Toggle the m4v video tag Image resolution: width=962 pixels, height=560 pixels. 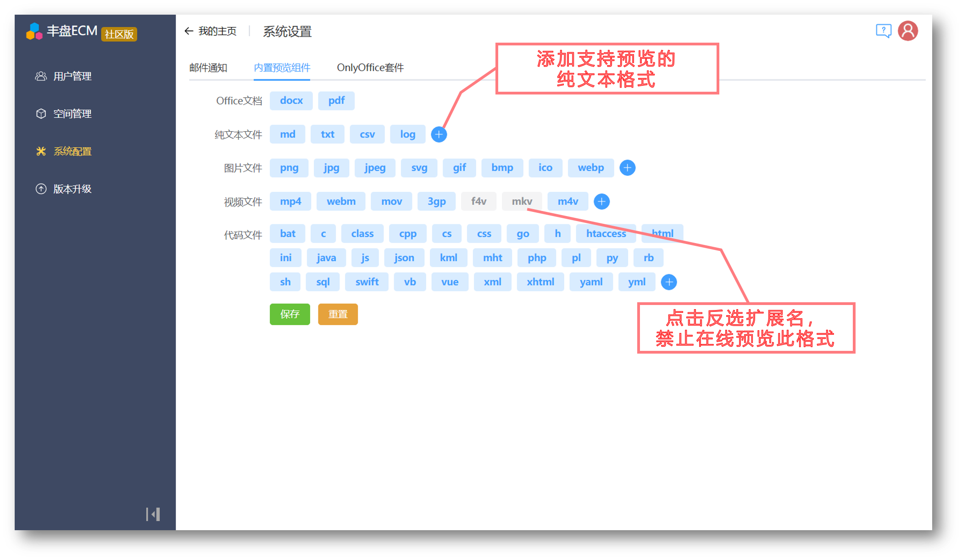click(x=568, y=201)
